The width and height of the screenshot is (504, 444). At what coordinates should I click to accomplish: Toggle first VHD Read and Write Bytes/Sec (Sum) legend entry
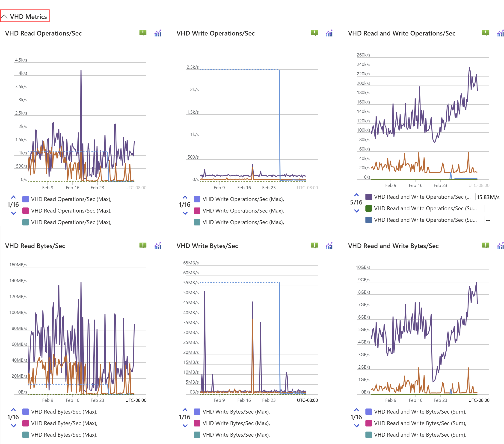[x=420, y=411]
